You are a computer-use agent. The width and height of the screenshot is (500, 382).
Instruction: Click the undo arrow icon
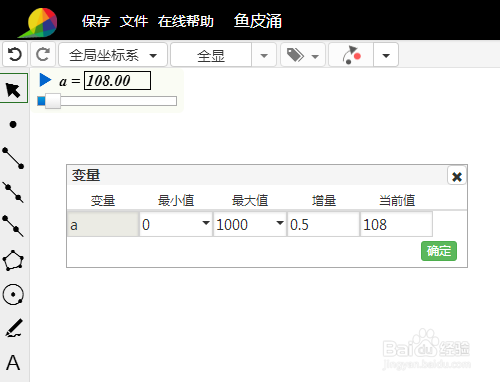[x=15, y=54]
